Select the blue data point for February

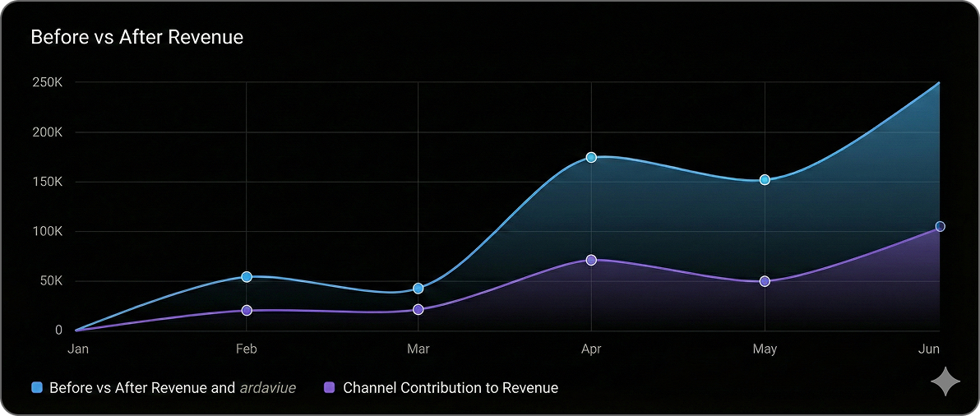click(247, 277)
